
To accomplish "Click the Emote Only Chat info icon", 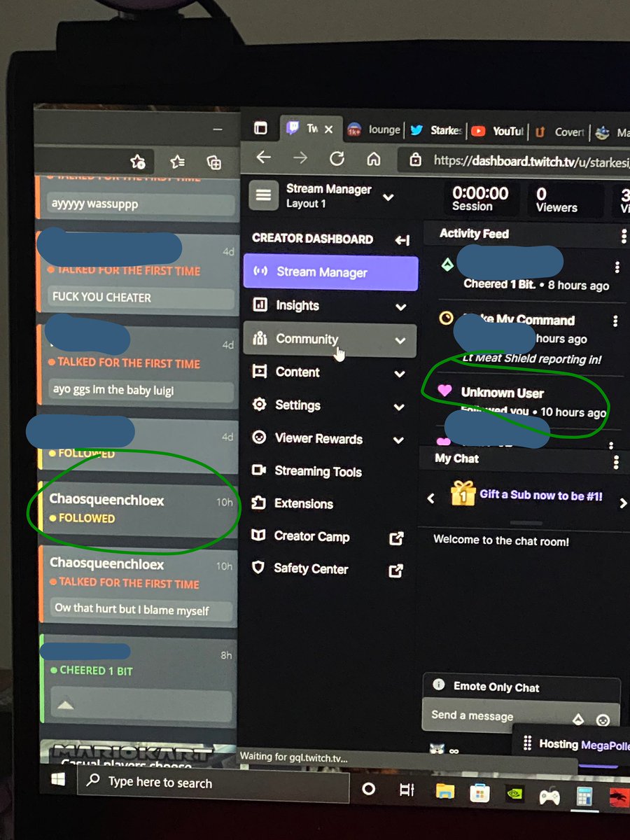I will point(439,685).
